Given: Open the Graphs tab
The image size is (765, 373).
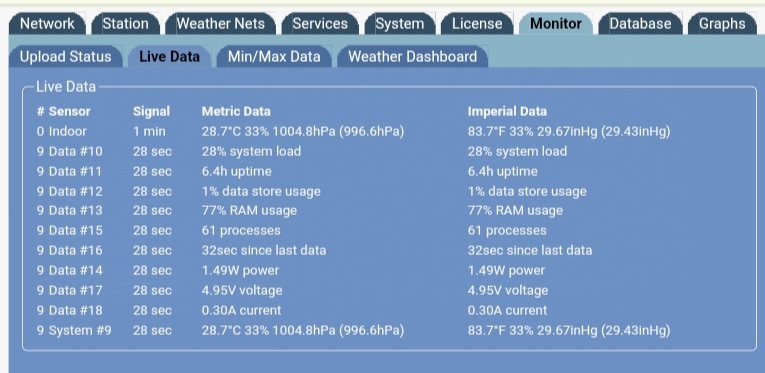Looking at the screenshot, I should click(x=722, y=24).
